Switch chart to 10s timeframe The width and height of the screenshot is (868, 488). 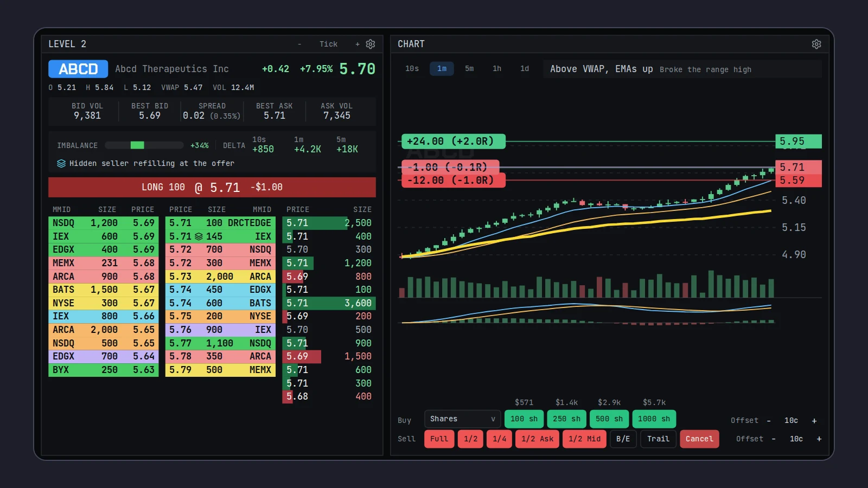click(x=412, y=68)
